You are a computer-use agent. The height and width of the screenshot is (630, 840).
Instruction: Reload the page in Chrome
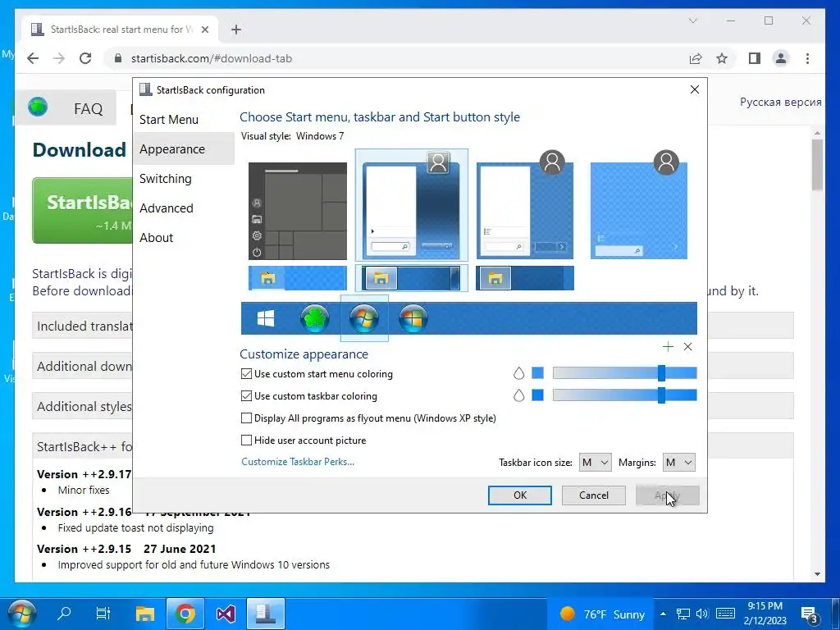coord(85,58)
